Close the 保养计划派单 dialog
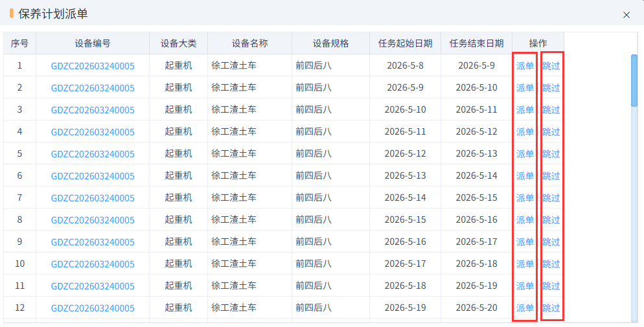 tap(627, 15)
